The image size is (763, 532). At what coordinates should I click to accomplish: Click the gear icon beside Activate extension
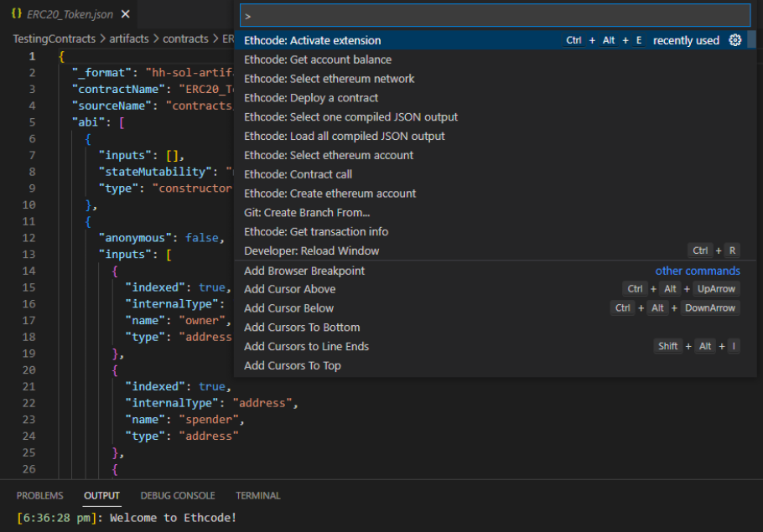[735, 40]
